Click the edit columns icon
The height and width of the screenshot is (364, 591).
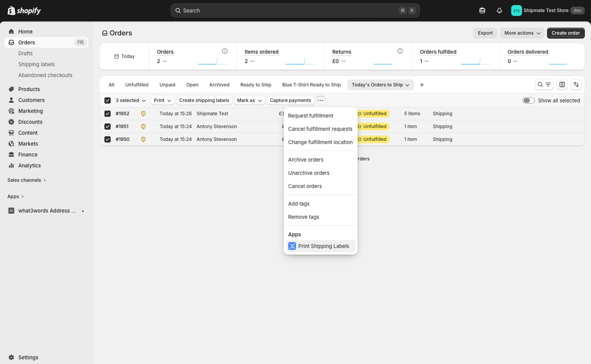562,84
